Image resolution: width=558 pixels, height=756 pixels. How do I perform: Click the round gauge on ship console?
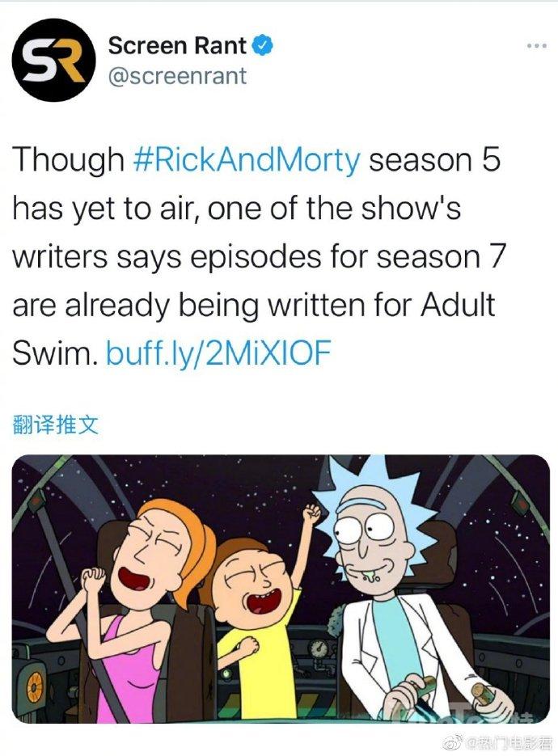pyautogui.click(x=318, y=649)
